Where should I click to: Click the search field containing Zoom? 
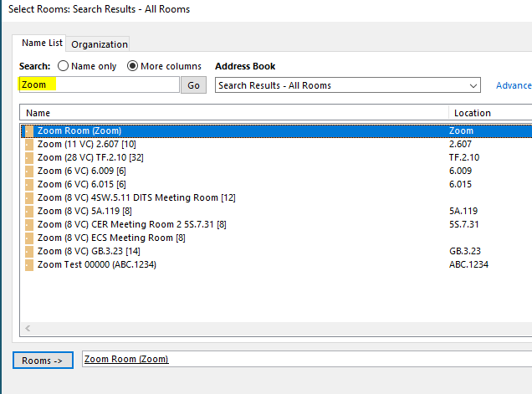(x=99, y=84)
